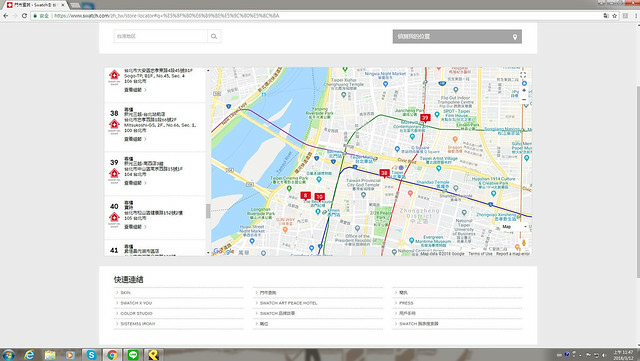Click the Evergreen Maritime Museum map pin
This screenshot has width=640, height=361.
point(412,241)
